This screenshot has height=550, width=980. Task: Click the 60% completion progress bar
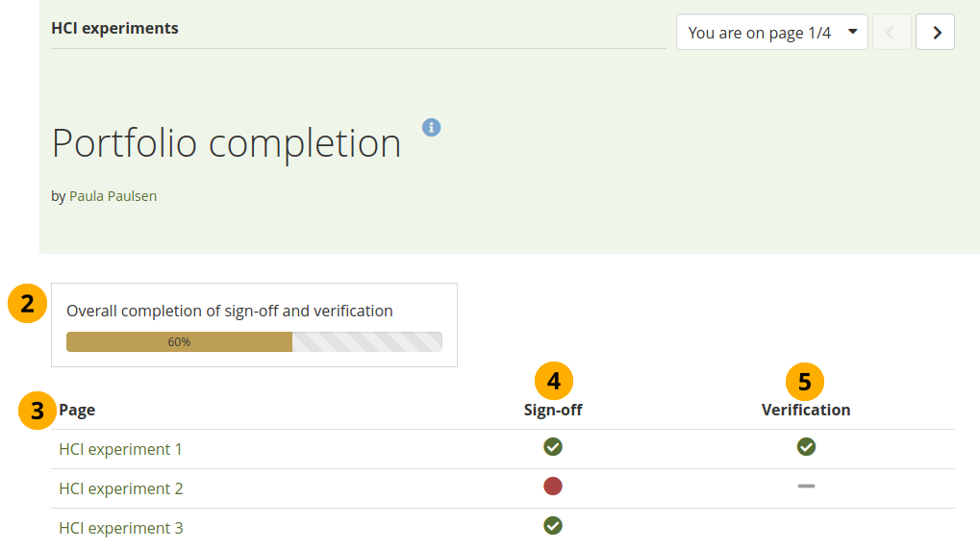click(x=254, y=341)
